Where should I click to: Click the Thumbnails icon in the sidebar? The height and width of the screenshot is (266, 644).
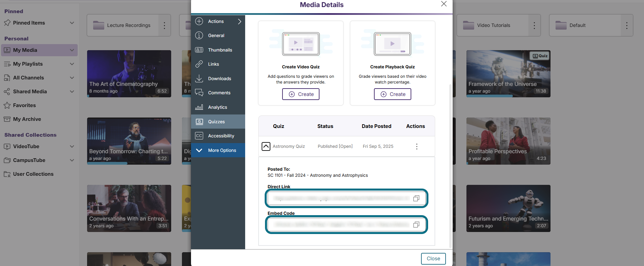point(199,50)
